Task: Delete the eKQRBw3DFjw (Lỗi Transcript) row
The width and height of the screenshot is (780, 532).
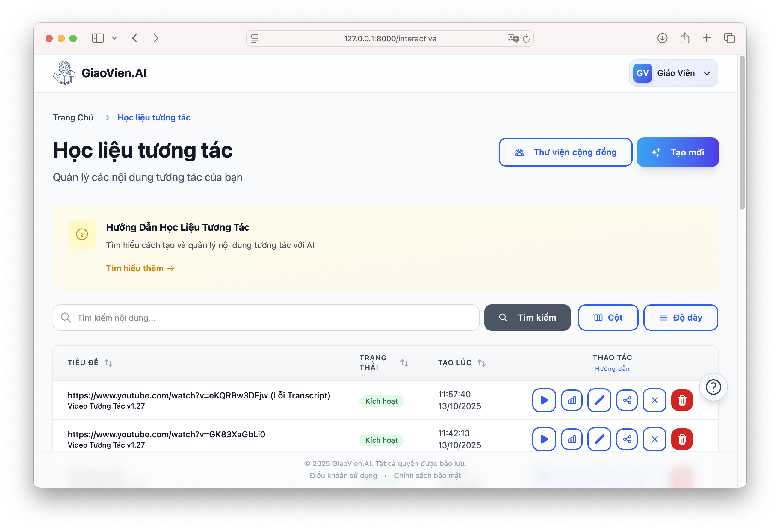Action: [x=682, y=400]
